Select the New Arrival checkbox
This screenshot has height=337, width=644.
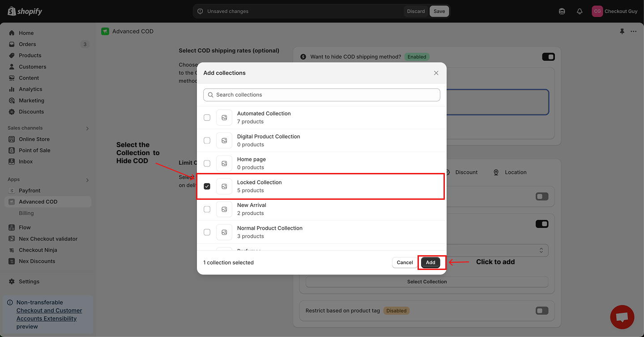coord(207,209)
